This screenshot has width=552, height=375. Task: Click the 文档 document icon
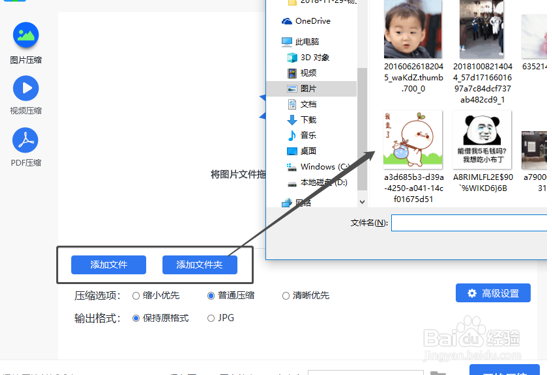coord(292,104)
